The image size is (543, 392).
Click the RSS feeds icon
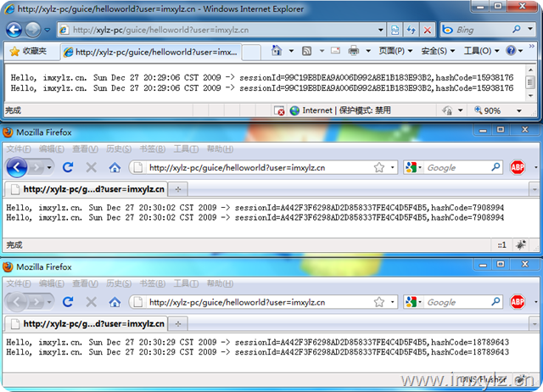(306, 51)
